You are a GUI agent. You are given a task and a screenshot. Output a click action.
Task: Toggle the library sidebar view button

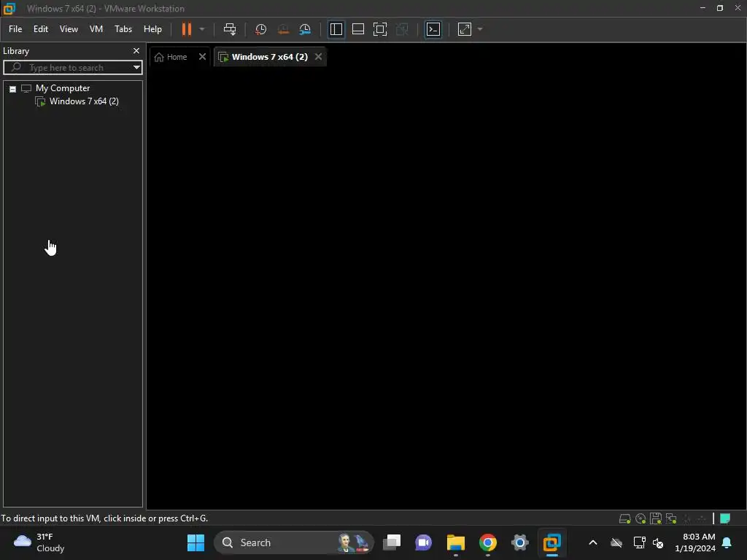pyautogui.click(x=336, y=29)
